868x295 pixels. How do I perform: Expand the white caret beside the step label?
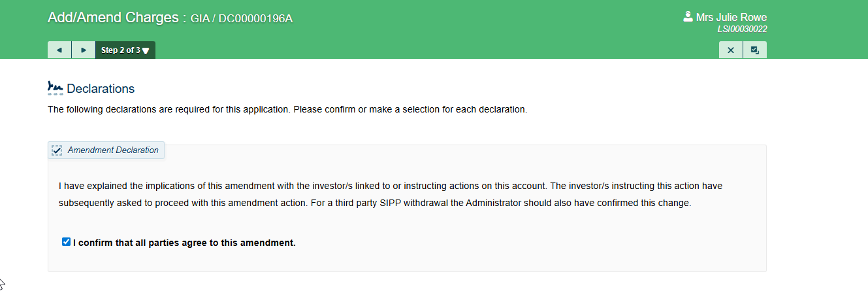pos(146,51)
